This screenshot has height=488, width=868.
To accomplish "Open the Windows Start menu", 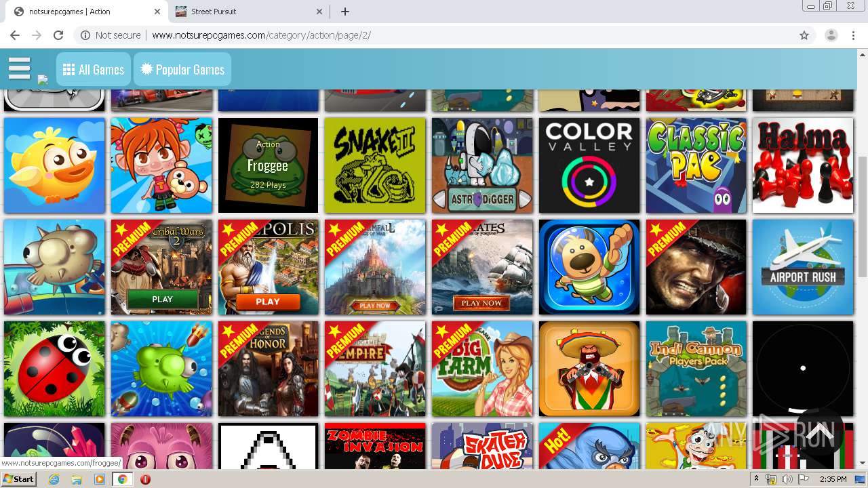I will pyautogui.click(x=19, y=479).
